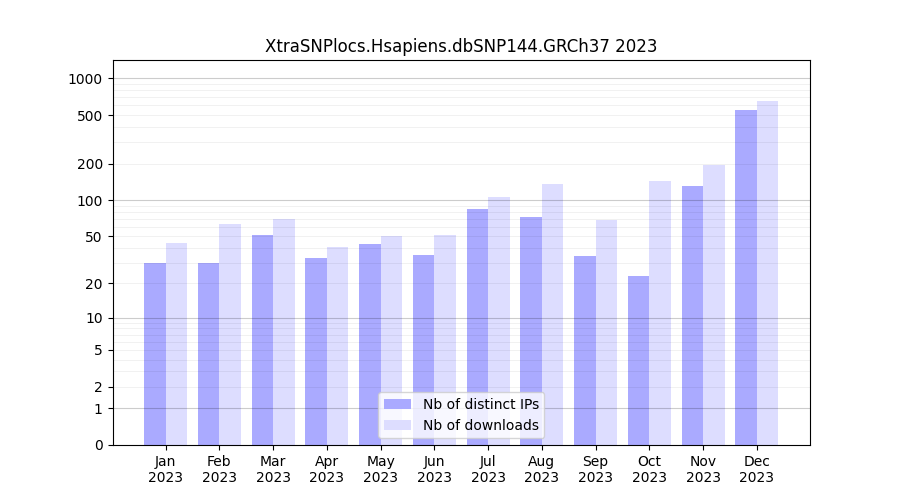Click the 'Sep 2023' x-axis label

595,469
